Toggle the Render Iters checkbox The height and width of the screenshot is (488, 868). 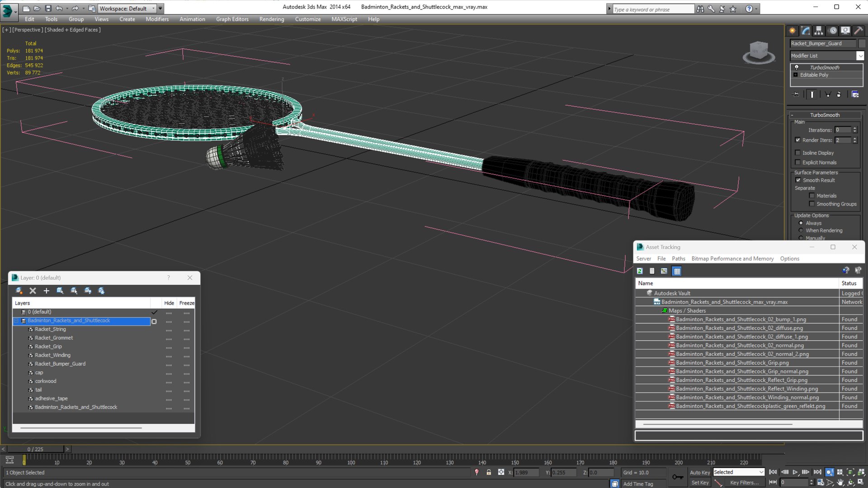coord(798,140)
